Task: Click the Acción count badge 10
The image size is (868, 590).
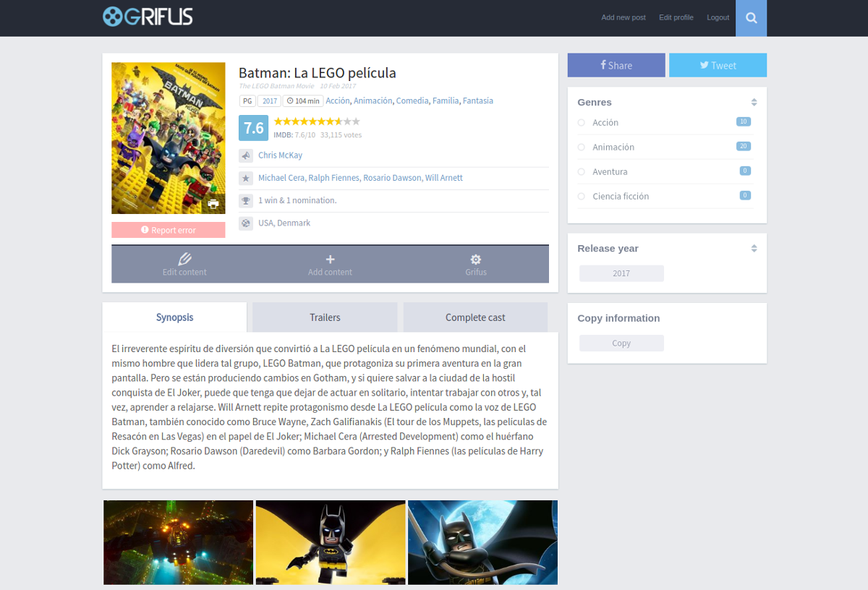Action: tap(743, 121)
